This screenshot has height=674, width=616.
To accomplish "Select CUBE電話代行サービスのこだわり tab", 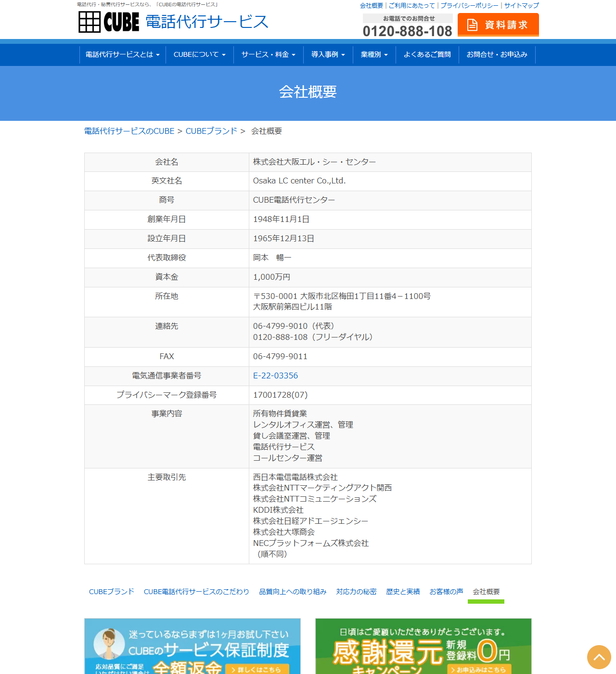I will pyautogui.click(x=196, y=592).
